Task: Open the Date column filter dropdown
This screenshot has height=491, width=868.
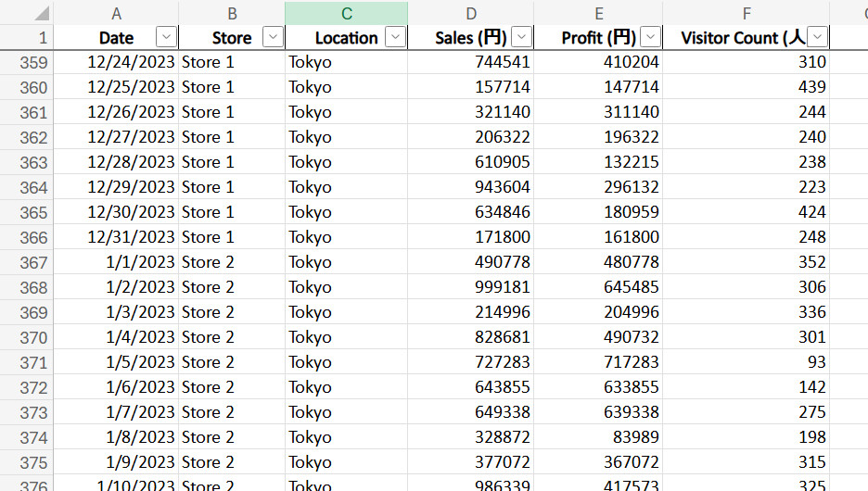Action: click(x=166, y=37)
